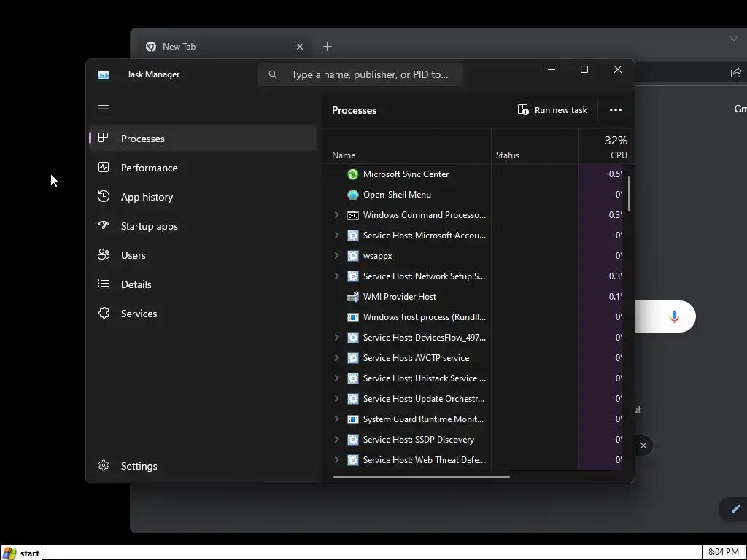Click the Run new task button
Viewport: 747px width, 560px height.
point(552,110)
